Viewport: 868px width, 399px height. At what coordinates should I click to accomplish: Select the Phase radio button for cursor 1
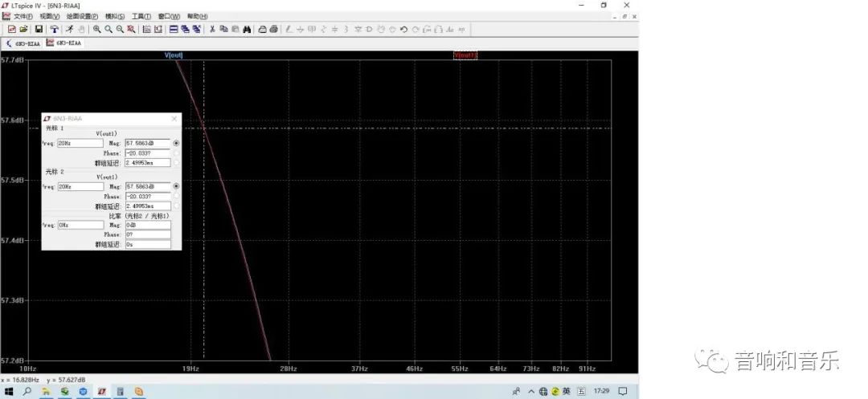tap(176, 153)
